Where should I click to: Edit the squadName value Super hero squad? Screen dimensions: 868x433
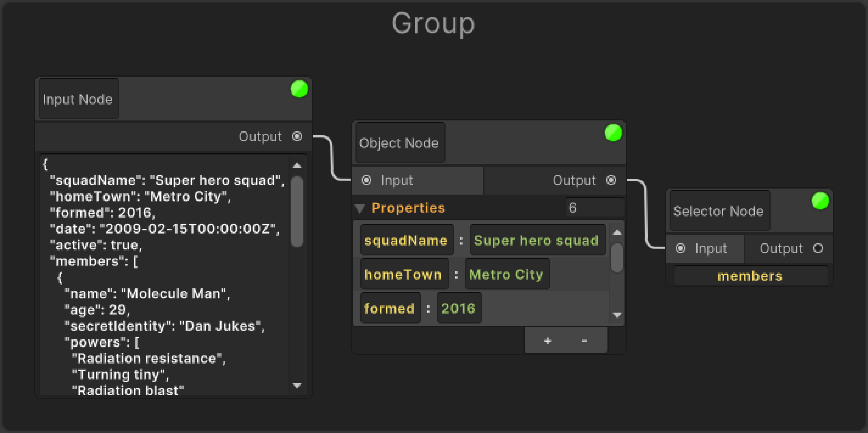pos(537,241)
